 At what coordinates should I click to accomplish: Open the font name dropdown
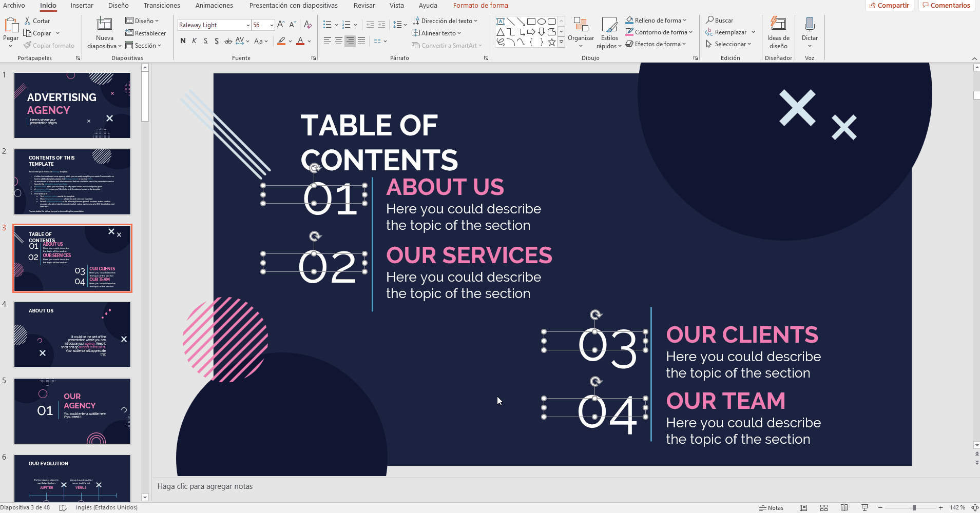pyautogui.click(x=248, y=25)
